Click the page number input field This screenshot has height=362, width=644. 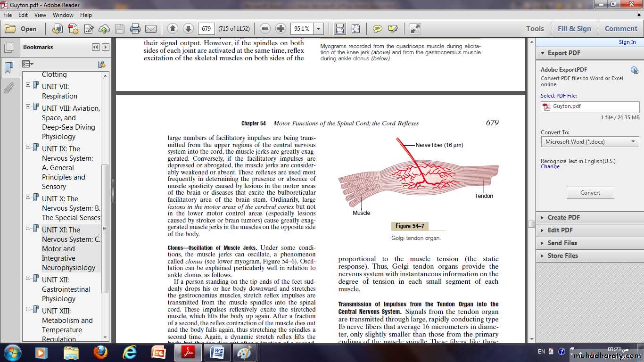[206, 29]
